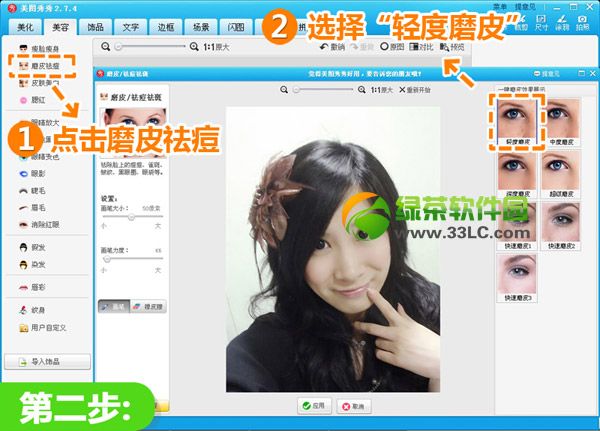This screenshot has width=600, height=431.
Task: Select the 画笔 brush mode toggle
Action: (114, 307)
